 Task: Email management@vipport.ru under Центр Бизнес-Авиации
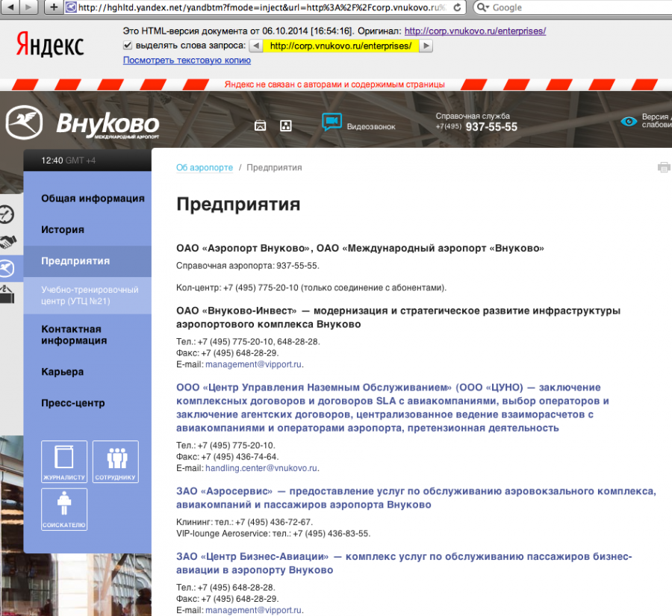coord(253,610)
